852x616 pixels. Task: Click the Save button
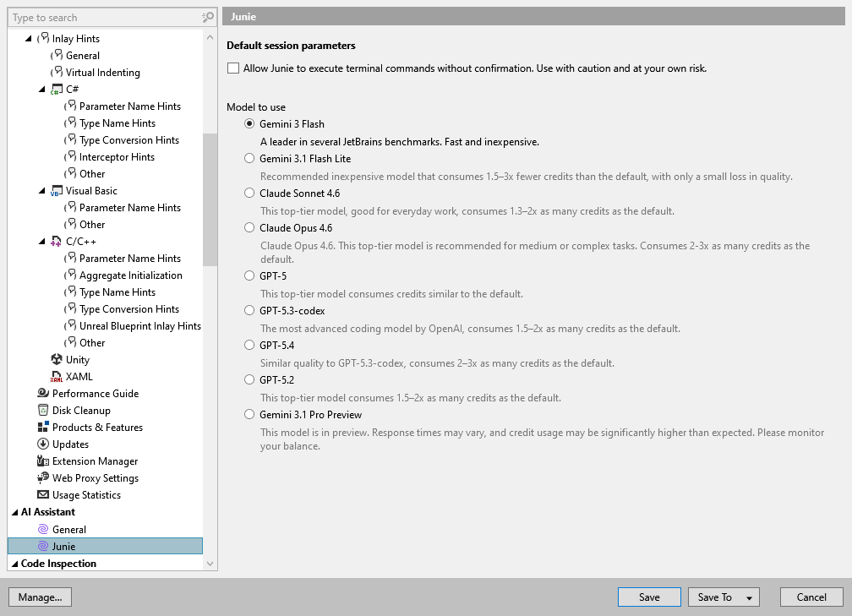[x=649, y=597]
